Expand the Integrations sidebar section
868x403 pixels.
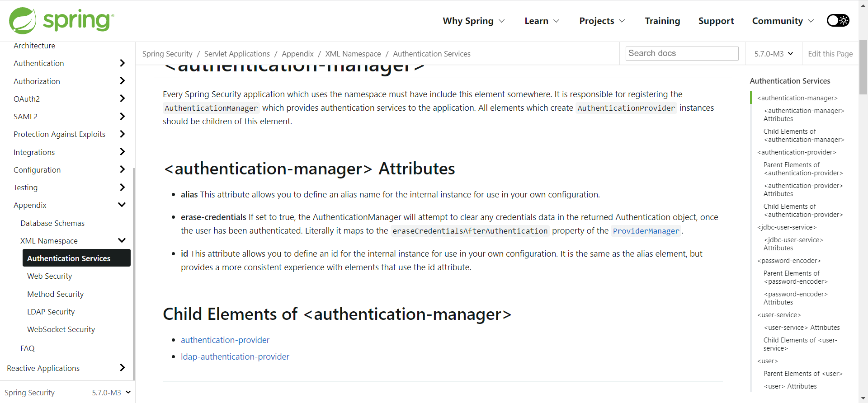point(122,152)
